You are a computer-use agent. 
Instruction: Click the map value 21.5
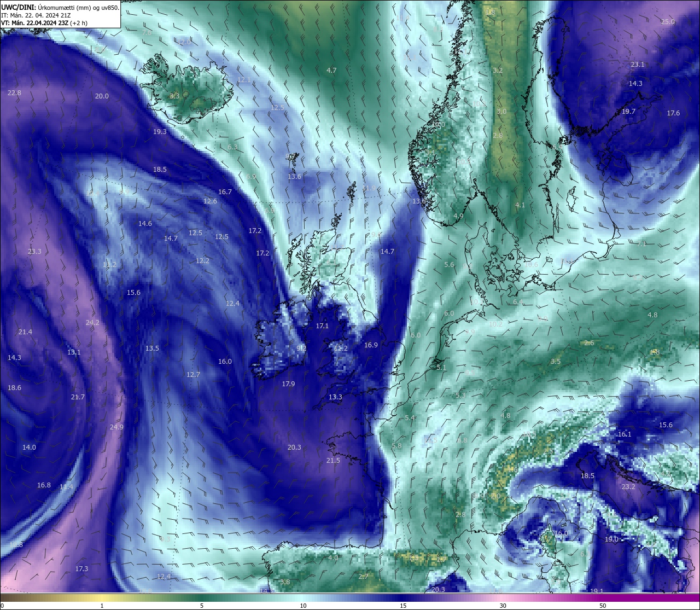click(x=333, y=461)
